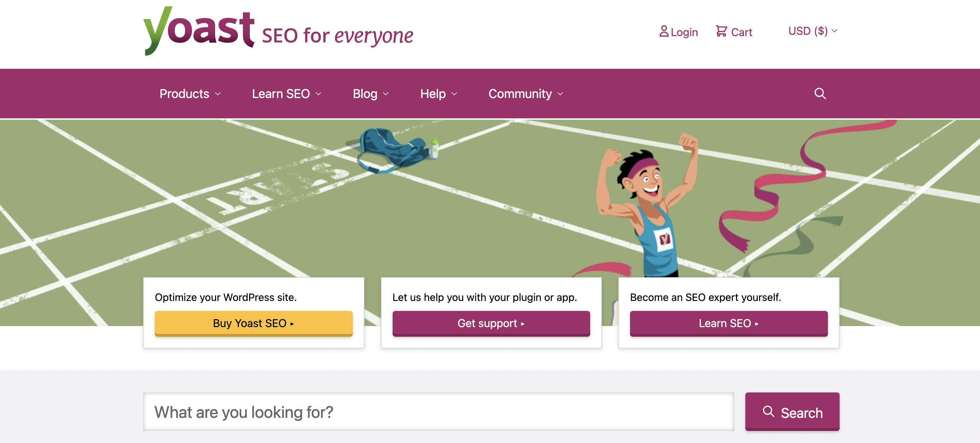This screenshot has height=443, width=980.
Task: Click the search magnifier in navigation bar
Action: 820,94
